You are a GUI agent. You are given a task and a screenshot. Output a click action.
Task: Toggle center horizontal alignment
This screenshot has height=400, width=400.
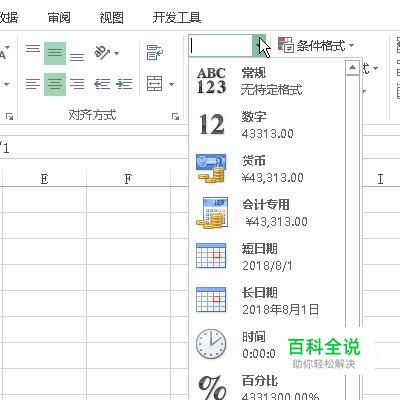(55, 84)
